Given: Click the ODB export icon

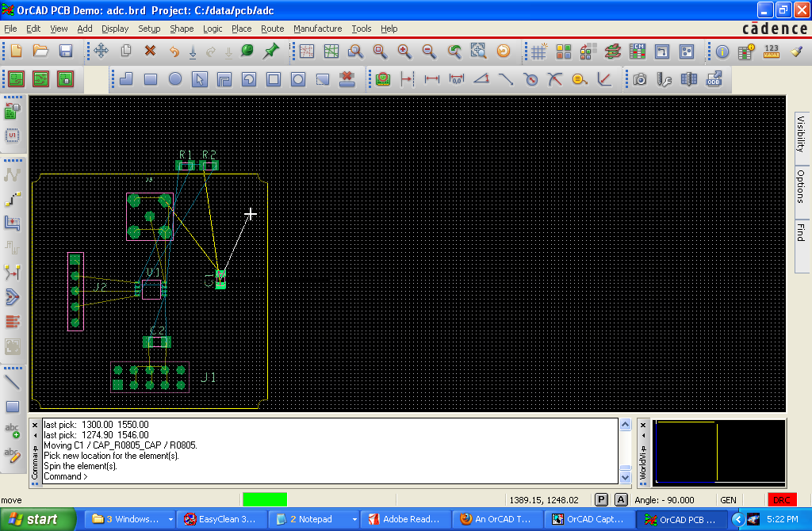Looking at the screenshot, I should click(714, 79).
